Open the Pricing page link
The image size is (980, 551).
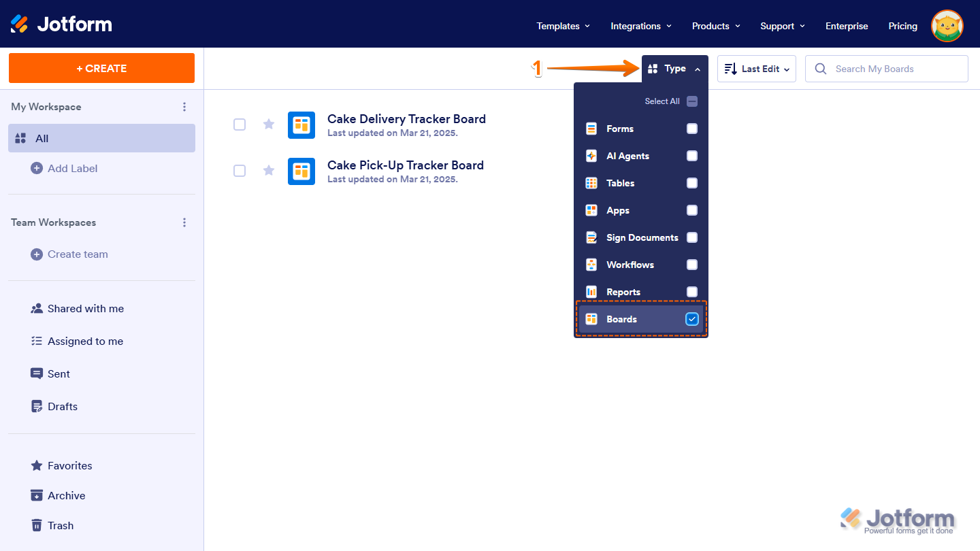(x=902, y=26)
